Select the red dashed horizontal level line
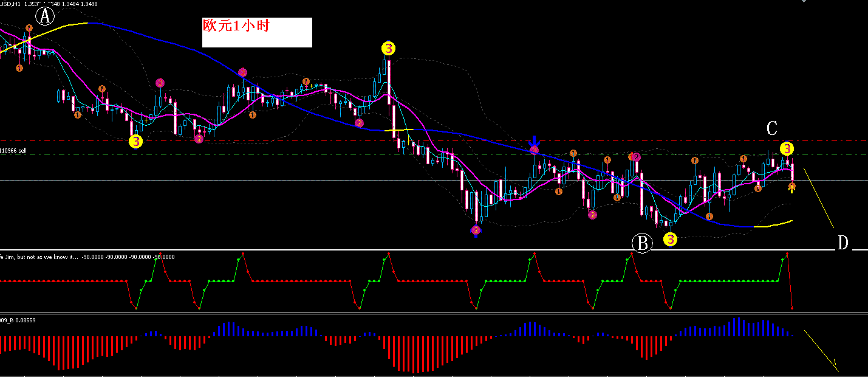The height and width of the screenshot is (377, 868). (434, 140)
